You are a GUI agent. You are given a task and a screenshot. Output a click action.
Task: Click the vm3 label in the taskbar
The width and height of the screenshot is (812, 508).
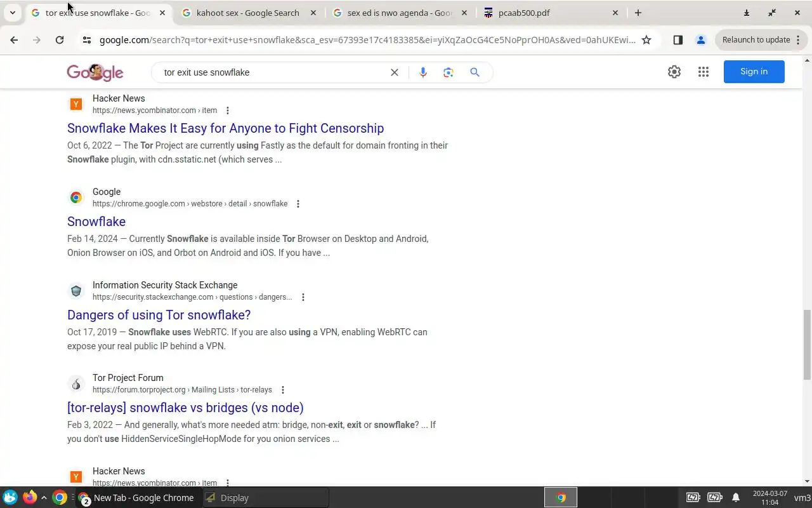[x=802, y=498]
